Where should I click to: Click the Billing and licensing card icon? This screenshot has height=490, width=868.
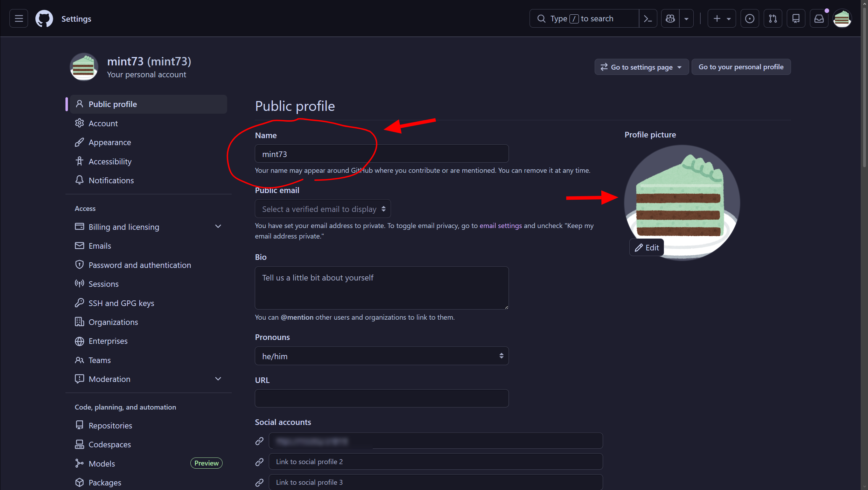[x=79, y=227]
